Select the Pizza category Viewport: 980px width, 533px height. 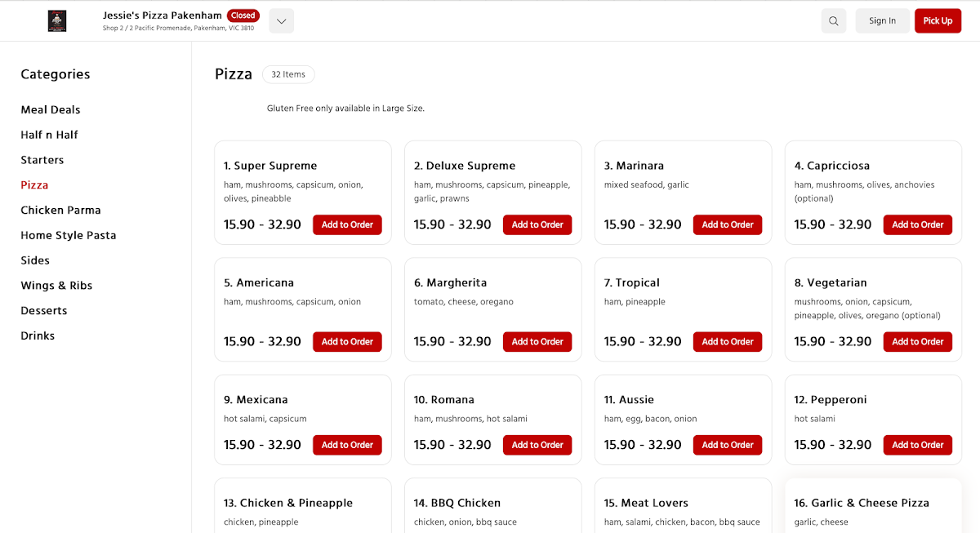(34, 185)
